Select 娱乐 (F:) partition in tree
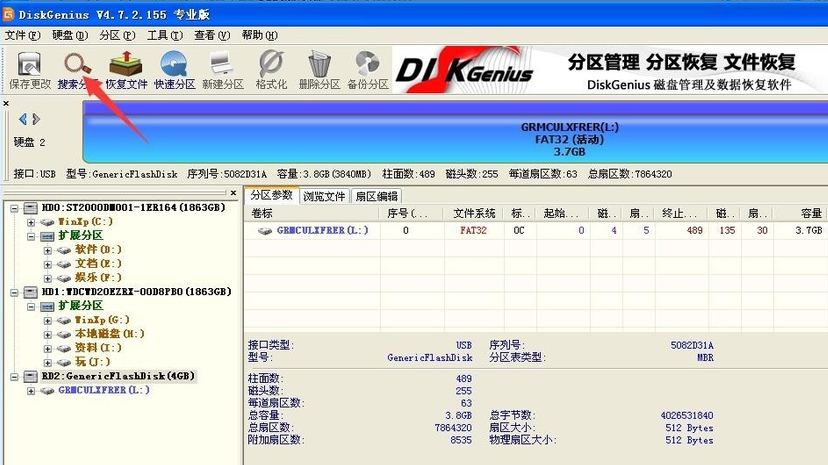 98,277
